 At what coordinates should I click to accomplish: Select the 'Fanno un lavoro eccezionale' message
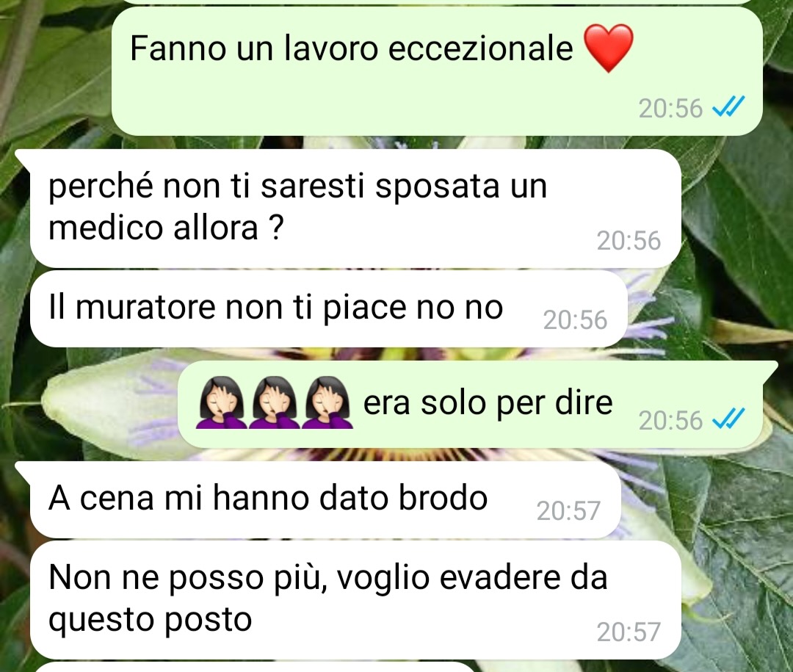point(437,71)
